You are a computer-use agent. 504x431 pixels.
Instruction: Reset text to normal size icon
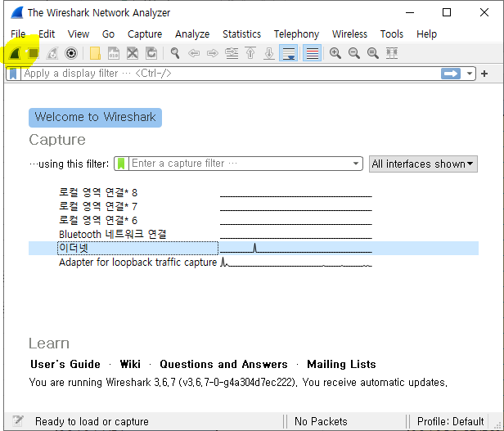coord(373,53)
